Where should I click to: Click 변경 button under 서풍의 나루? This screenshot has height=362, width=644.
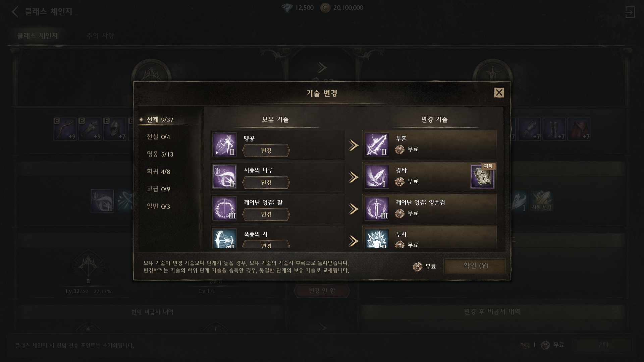coord(266,182)
